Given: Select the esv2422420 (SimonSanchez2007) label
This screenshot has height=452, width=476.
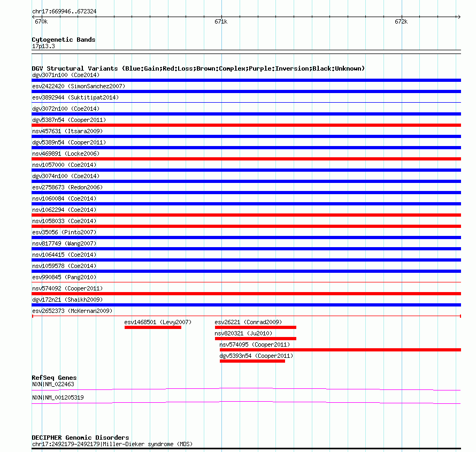Looking at the screenshot, I should 79,86.
